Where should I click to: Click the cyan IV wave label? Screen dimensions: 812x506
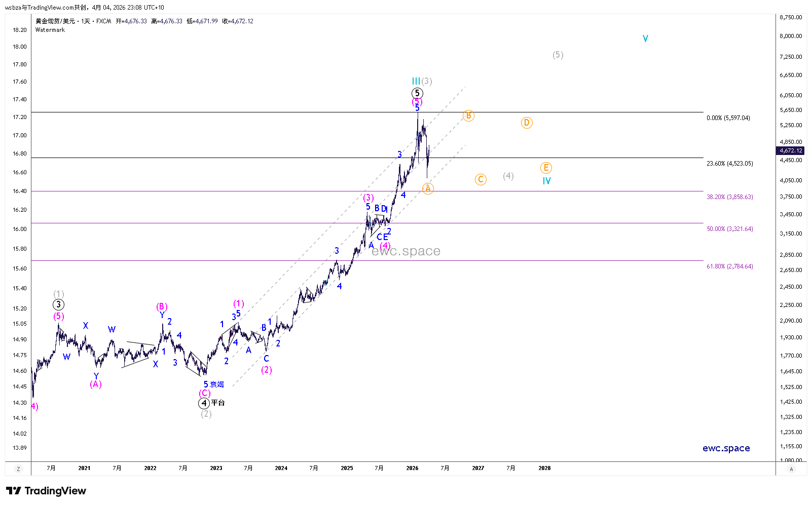coord(546,181)
